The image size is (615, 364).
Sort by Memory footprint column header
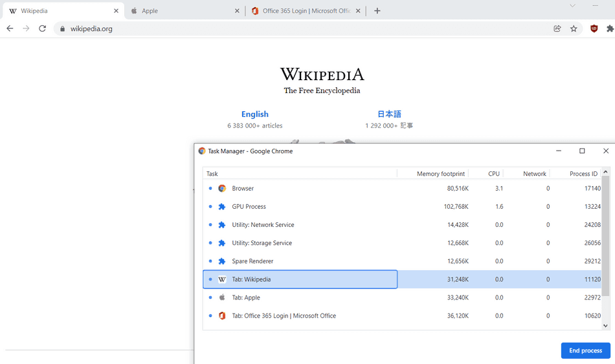432,173
